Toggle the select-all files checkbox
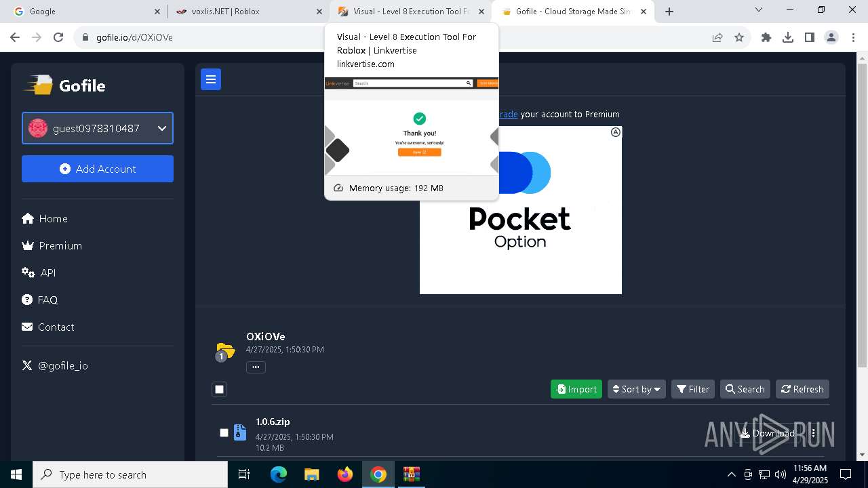This screenshot has height=488, width=868. (x=219, y=389)
